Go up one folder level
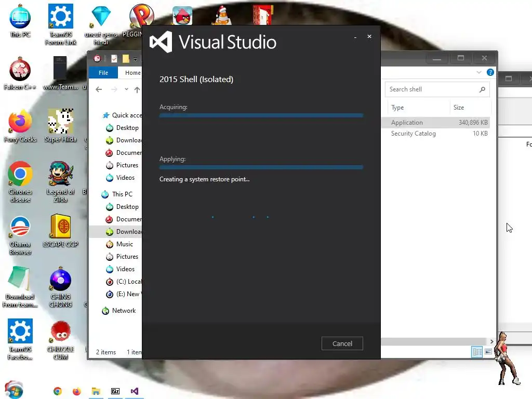 point(137,89)
